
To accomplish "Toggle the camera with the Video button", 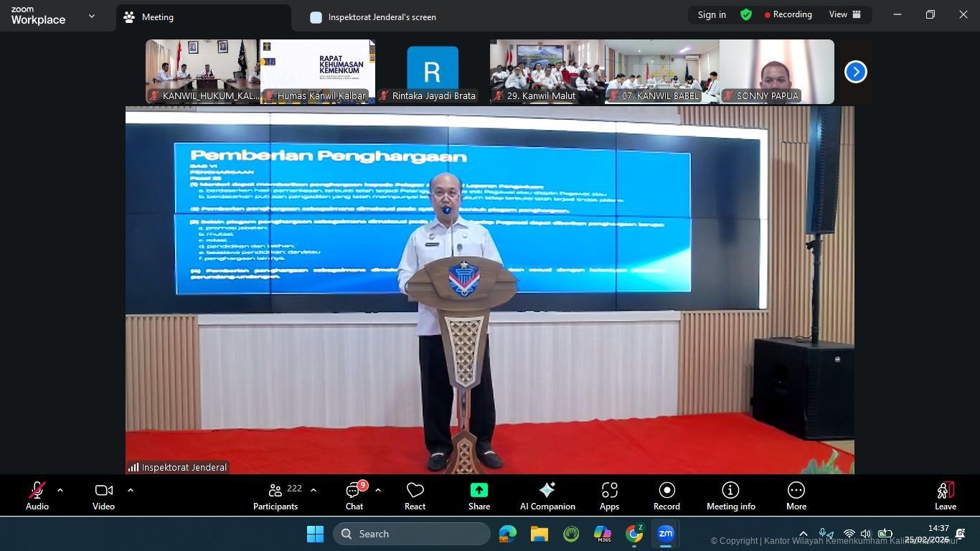I will pyautogui.click(x=103, y=496).
